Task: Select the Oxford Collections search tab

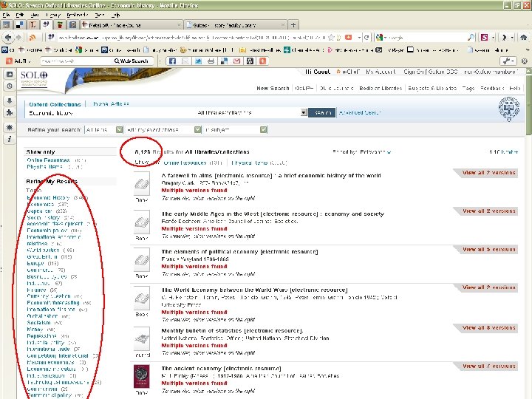Action: coord(55,104)
